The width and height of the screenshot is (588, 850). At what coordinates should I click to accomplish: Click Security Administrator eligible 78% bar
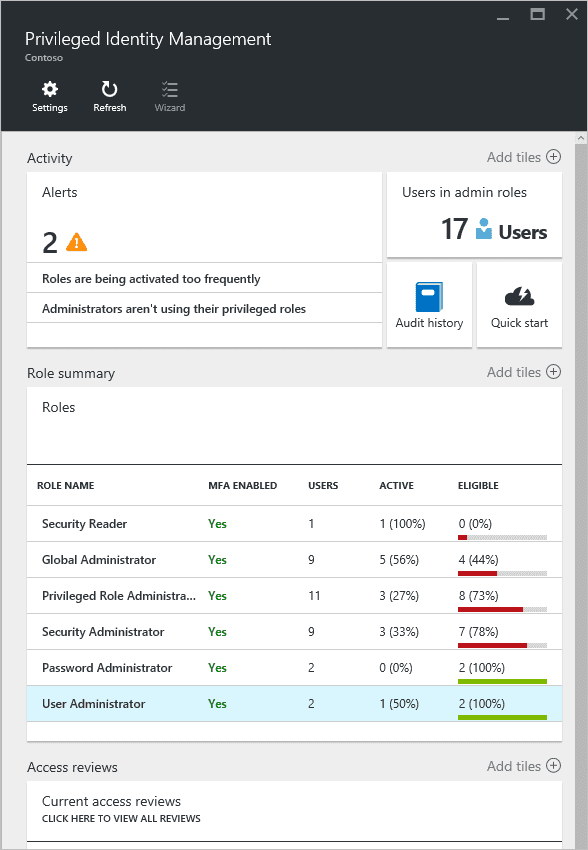click(x=502, y=646)
